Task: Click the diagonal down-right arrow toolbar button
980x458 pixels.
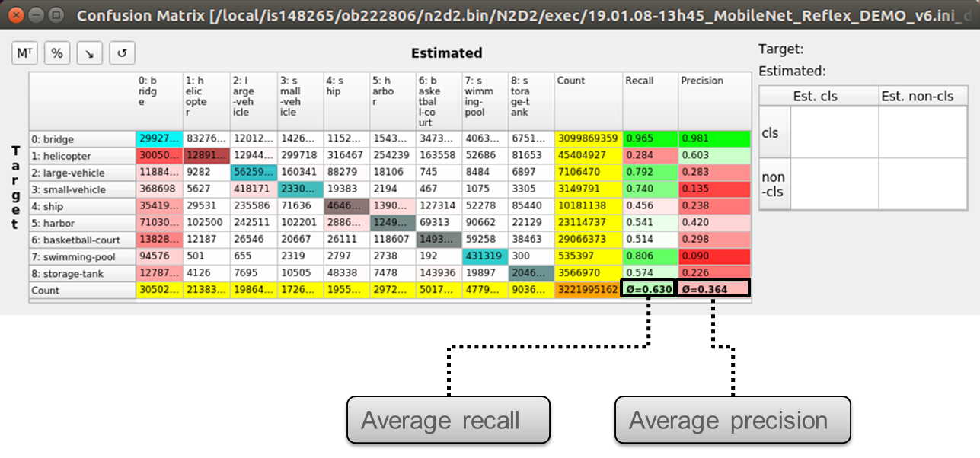Action: tap(90, 53)
